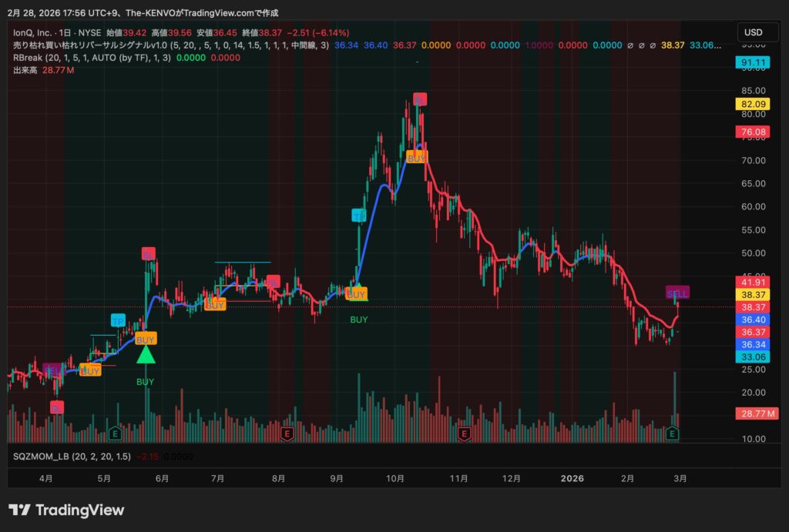
Task: Click the red 76.08 price axis label
Action: tap(752, 132)
